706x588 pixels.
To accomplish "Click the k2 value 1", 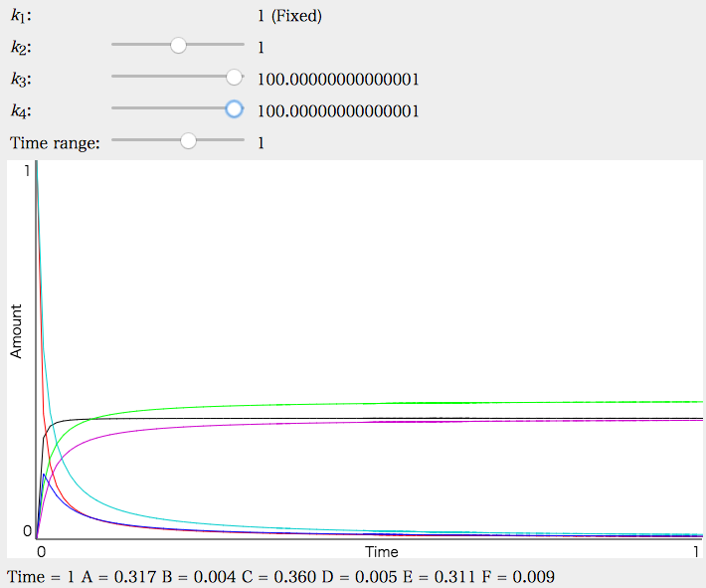I will pos(261,48).
